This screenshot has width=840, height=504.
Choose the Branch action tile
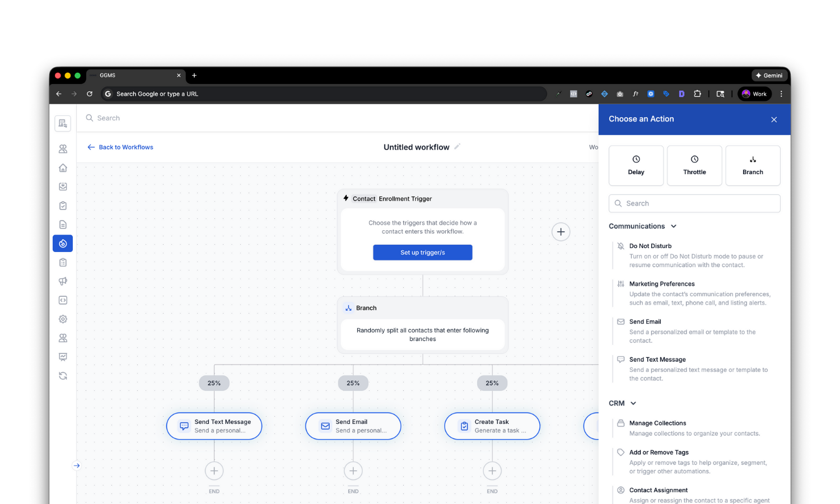point(753,166)
